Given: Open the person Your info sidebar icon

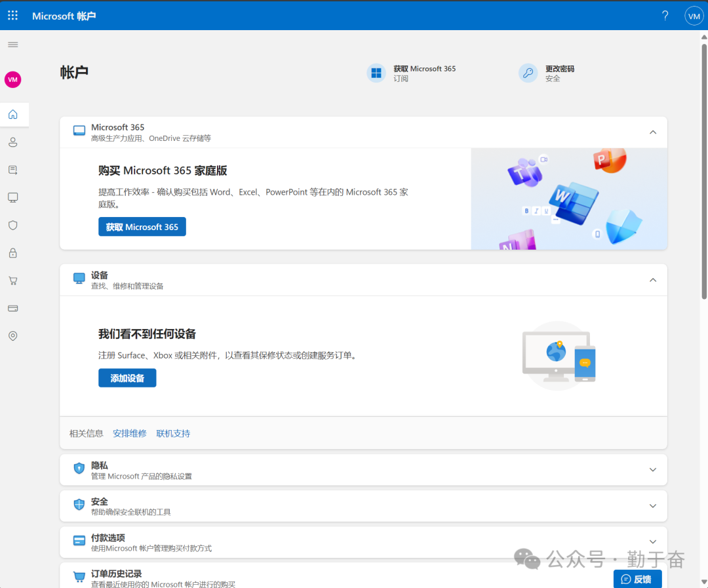Looking at the screenshot, I should (x=13, y=142).
